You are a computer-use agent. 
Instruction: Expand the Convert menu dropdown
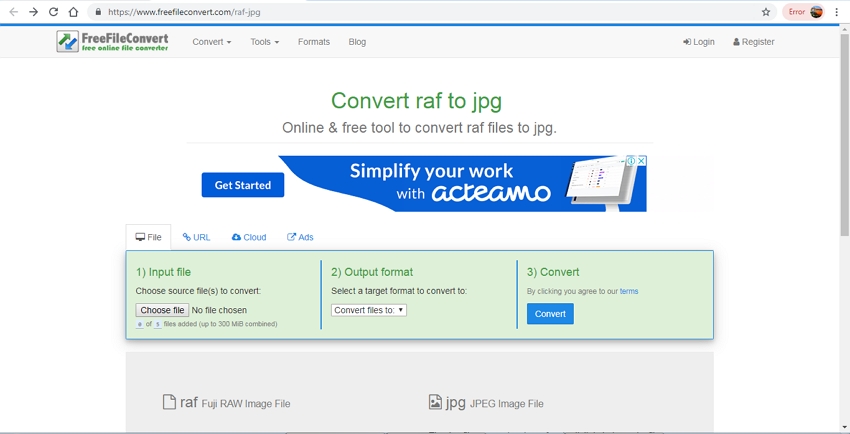pos(211,42)
